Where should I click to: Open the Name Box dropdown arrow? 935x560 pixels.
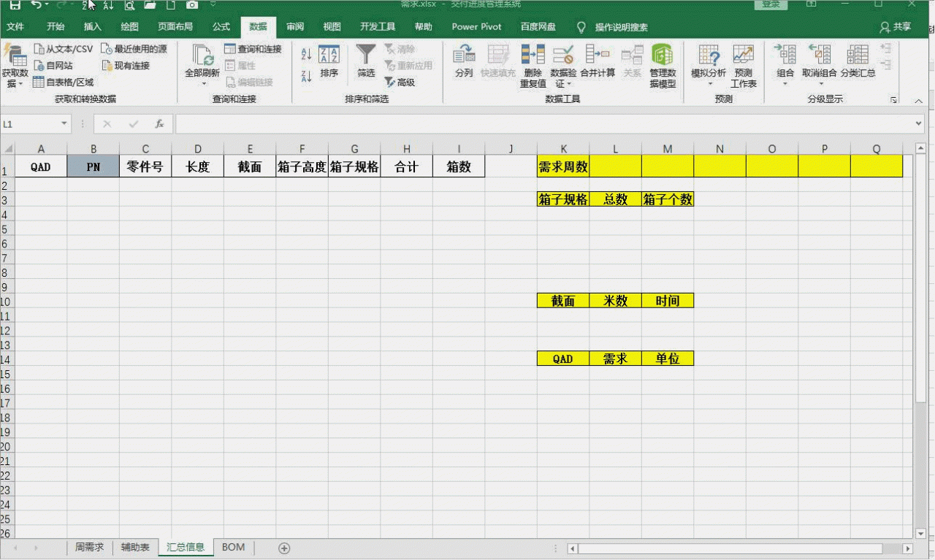click(x=64, y=124)
